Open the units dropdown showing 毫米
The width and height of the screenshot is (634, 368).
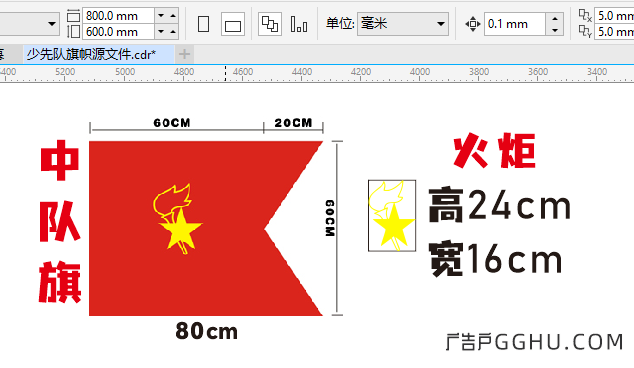[x=403, y=24]
